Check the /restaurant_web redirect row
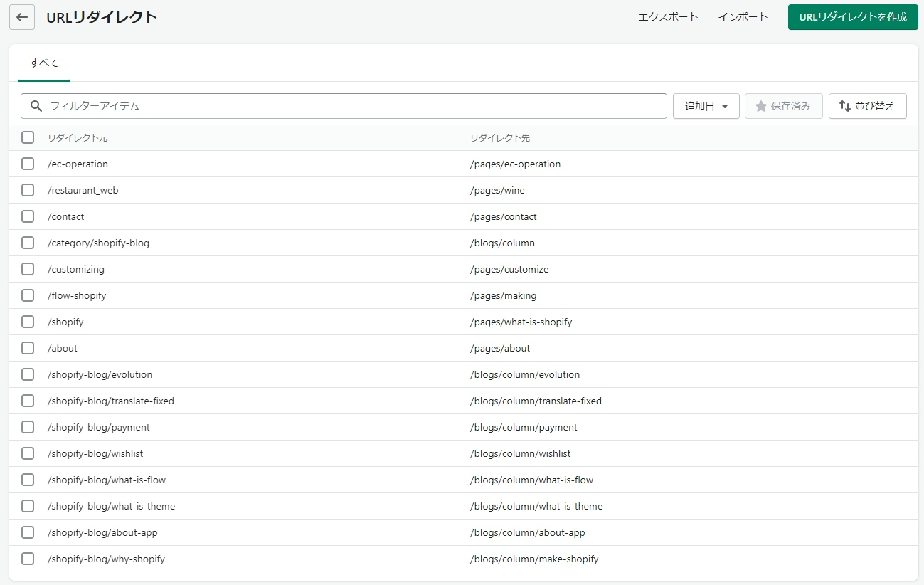Screen dimensions: 924x585 (28, 190)
